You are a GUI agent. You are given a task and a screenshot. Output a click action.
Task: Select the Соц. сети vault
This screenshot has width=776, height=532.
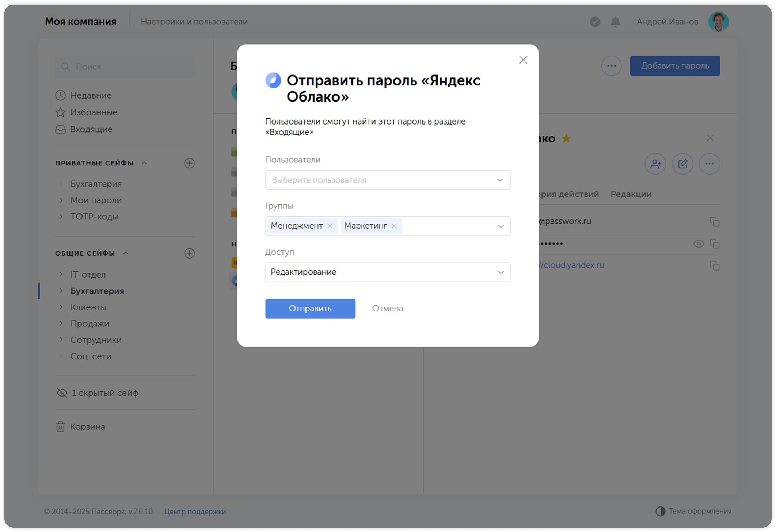click(91, 356)
